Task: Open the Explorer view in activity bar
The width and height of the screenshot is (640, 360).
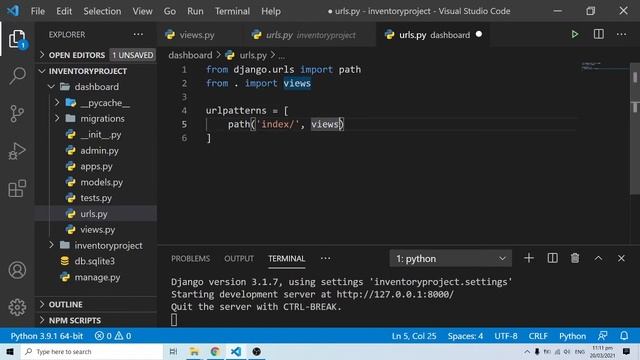Action: click(x=17, y=39)
